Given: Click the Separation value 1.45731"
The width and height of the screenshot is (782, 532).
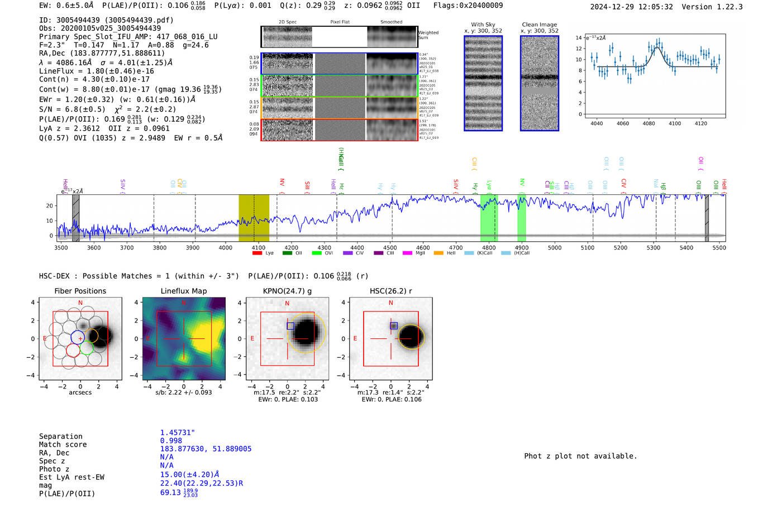Looking at the screenshot, I should pos(178,433).
